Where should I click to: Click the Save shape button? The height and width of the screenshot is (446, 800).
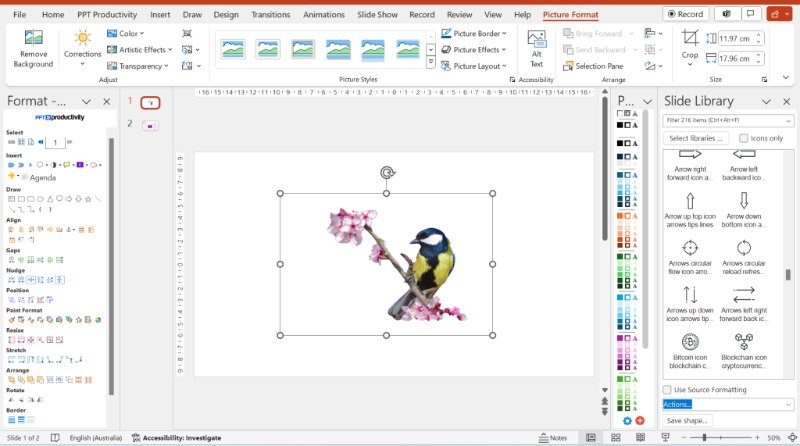coord(687,421)
